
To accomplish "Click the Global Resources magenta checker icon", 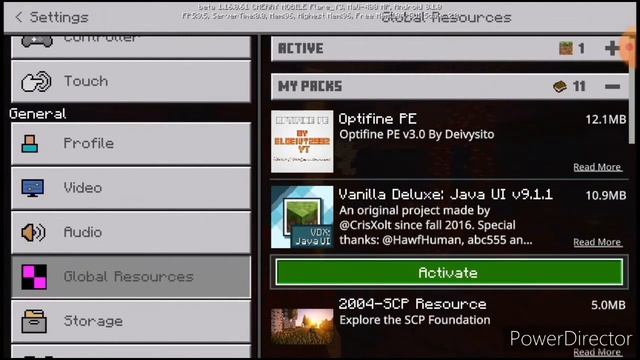I will [34, 277].
